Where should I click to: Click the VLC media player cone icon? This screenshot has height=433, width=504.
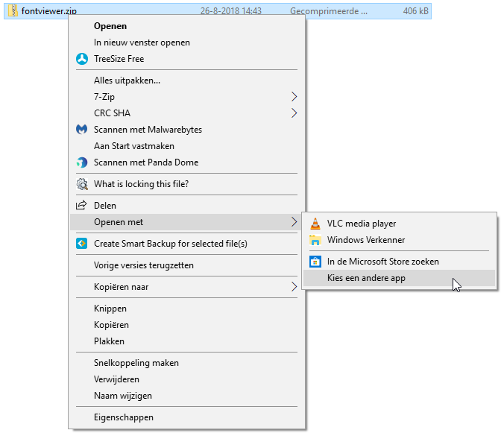coord(315,224)
